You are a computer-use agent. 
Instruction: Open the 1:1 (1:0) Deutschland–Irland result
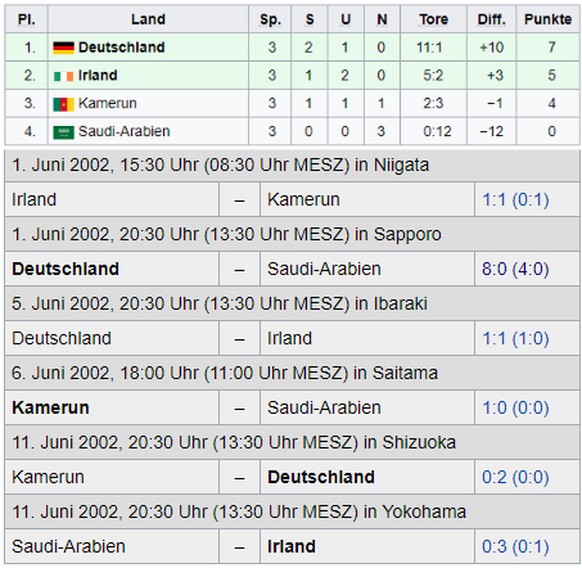pyautogui.click(x=515, y=338)
